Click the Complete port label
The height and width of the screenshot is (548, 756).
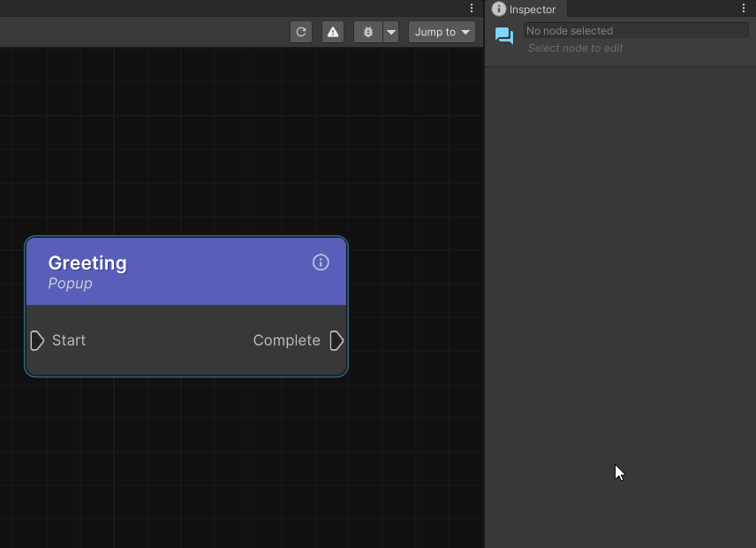pos(286,340)
